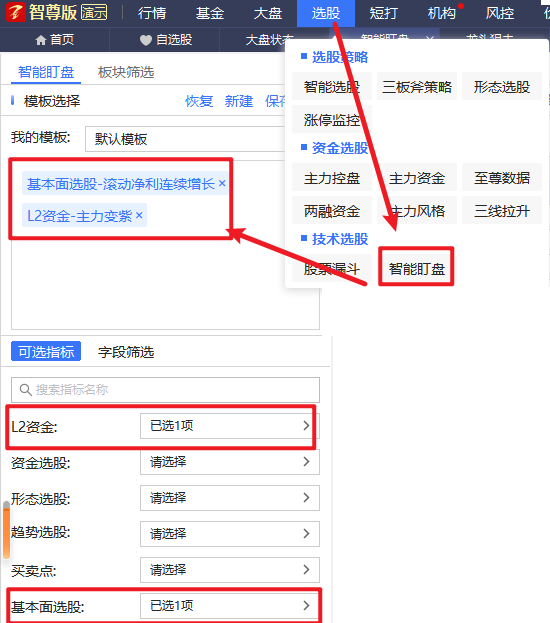
Task: Choose 智能盯盘 in the dropdown menu
Action: point(416,269)
